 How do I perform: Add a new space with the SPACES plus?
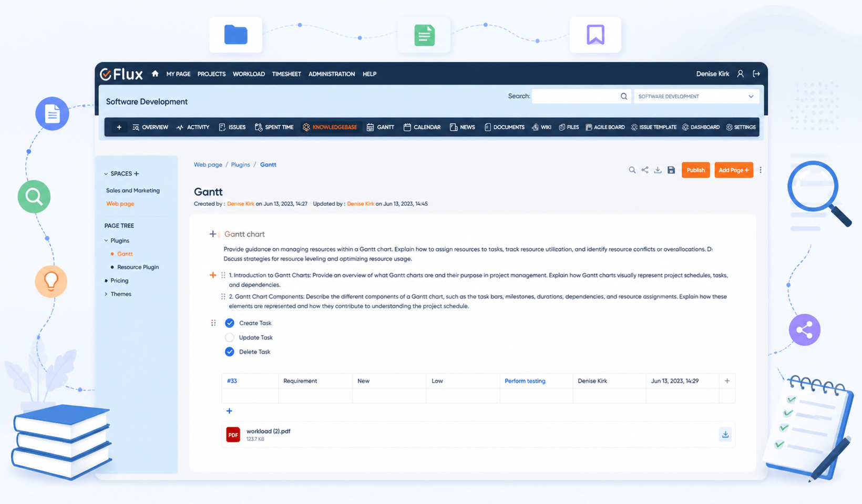137,173
